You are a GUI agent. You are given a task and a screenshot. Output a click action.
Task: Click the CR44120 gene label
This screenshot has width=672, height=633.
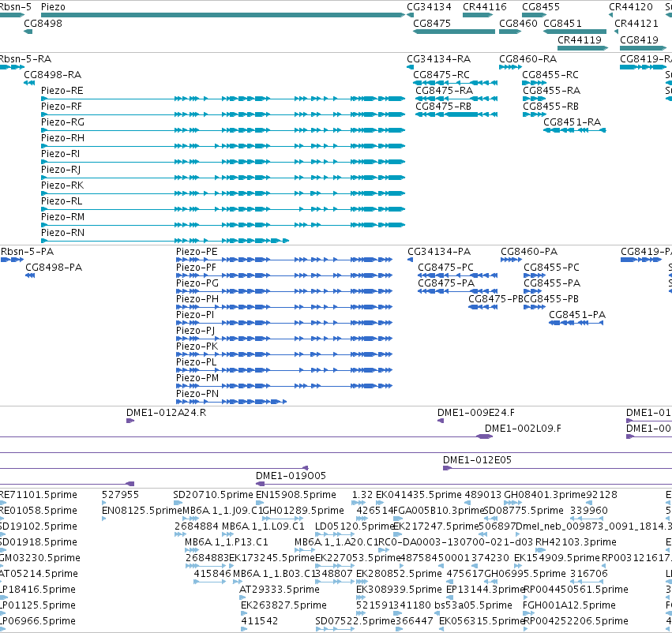(631, 7)
